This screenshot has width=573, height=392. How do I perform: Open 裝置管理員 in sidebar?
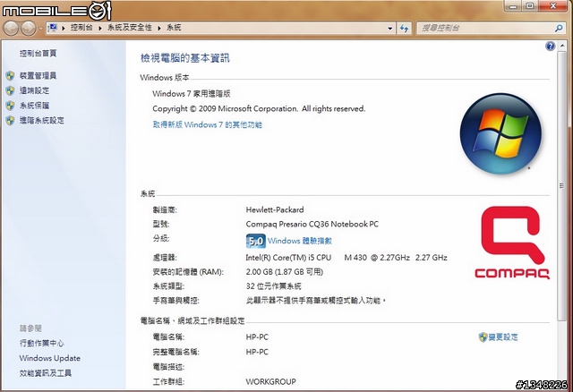tap(38, 75)
